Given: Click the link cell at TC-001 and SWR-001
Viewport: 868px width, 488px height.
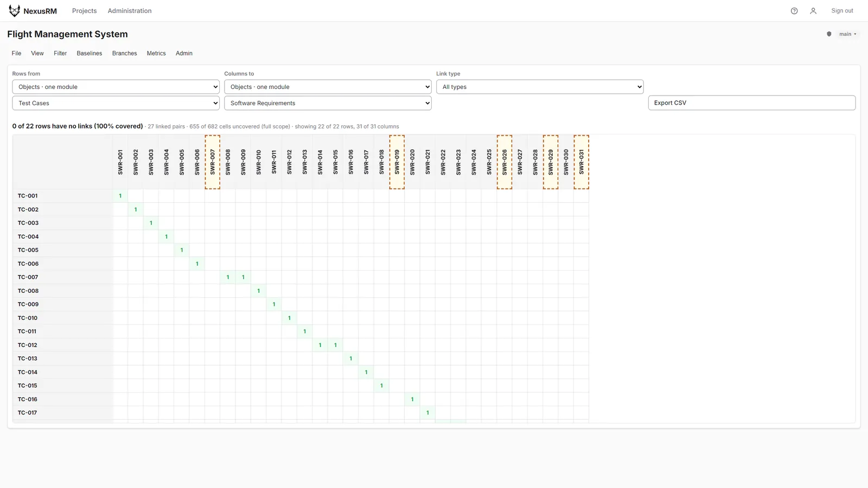Looking at the screenshot, I should click(120, 196).
